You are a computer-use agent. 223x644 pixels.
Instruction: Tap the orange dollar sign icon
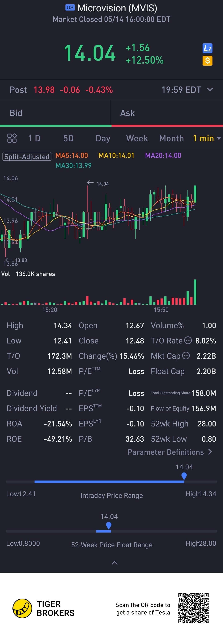207,60
